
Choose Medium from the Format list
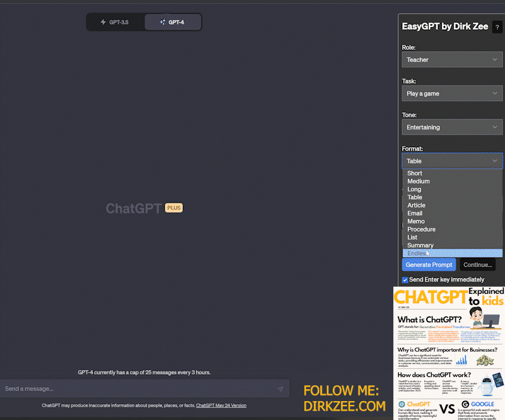click(452, 181)
